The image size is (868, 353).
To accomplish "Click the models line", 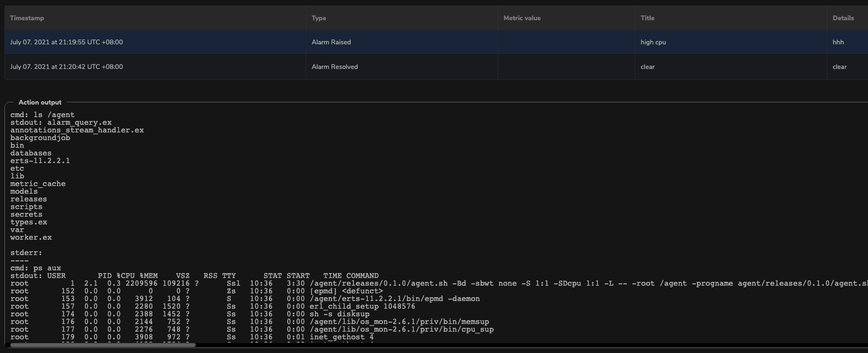I will click(x=24, y=192).
